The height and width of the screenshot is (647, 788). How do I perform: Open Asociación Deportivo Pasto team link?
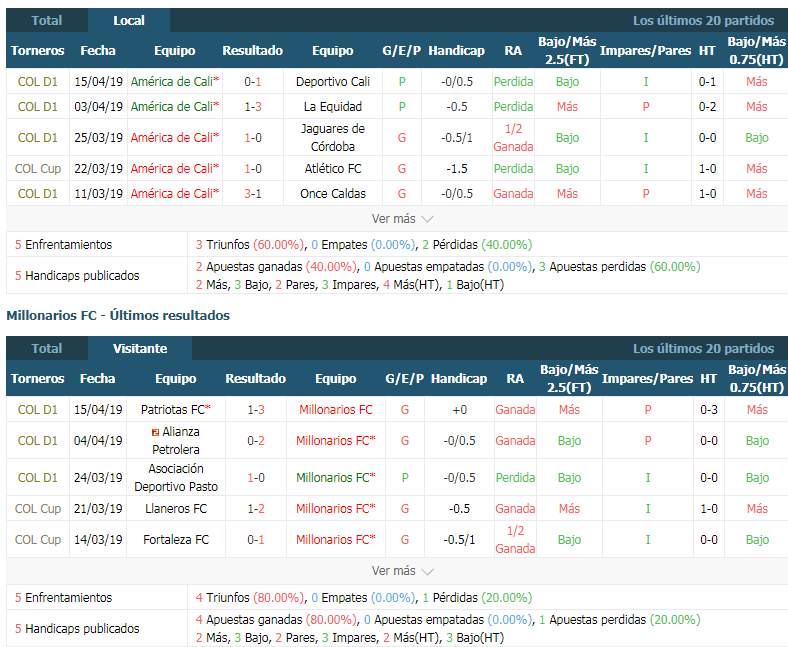175,478
